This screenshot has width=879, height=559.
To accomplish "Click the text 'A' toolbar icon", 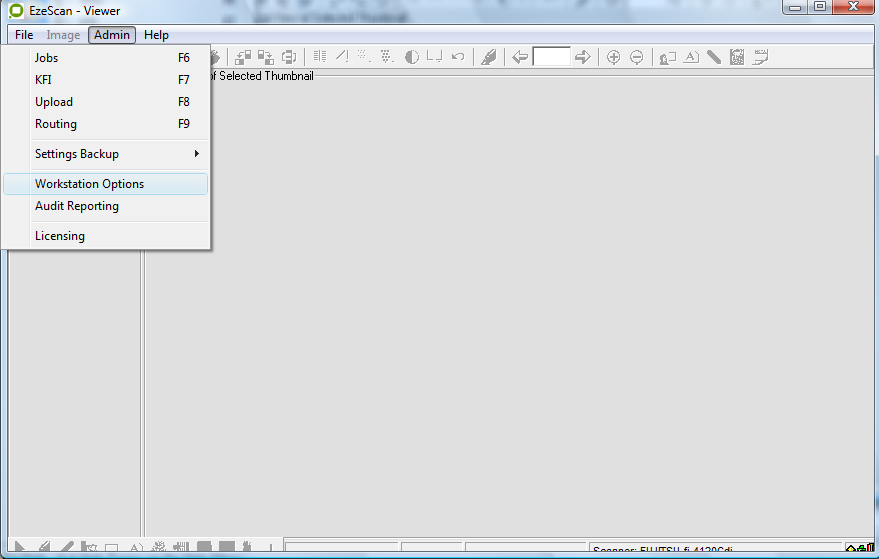I will (x=691, y=57).
